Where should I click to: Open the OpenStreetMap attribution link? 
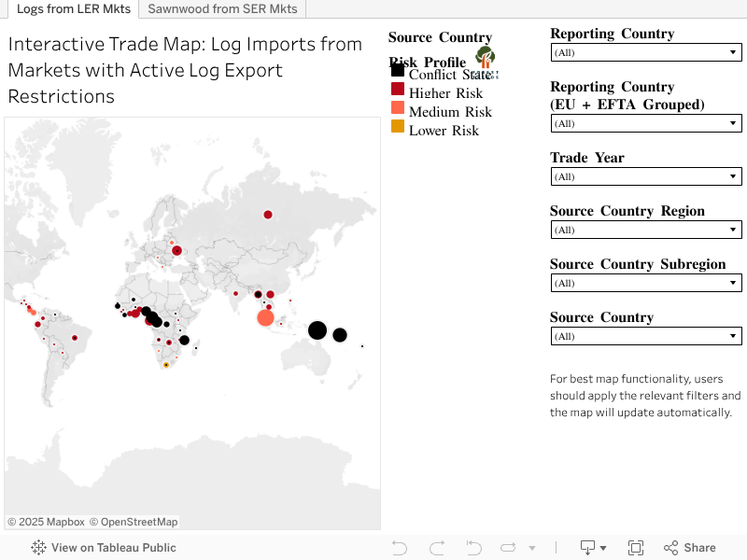pyautogui.click(x=138, y=522)
